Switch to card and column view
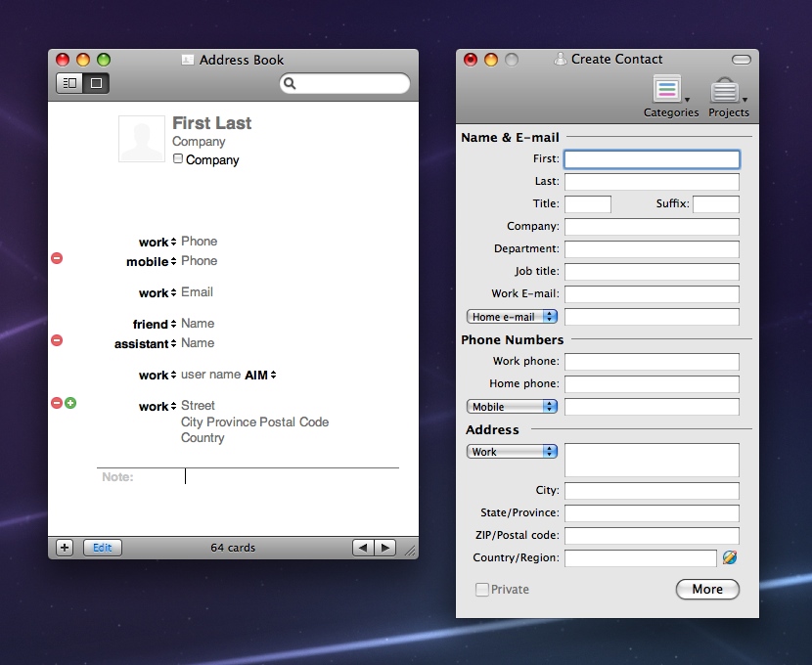The image size is (812, 665). [69, 83]
